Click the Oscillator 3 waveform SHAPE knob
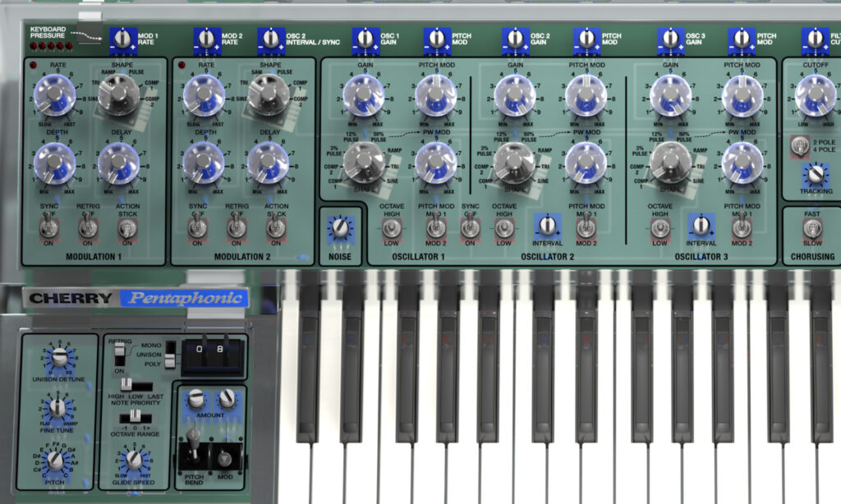 (x=670, y=163)
